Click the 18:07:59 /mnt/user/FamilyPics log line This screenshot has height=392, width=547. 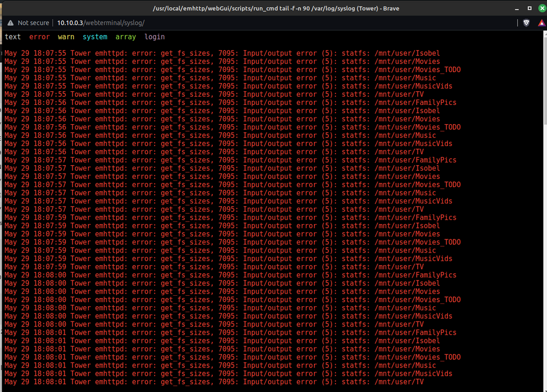(x=230, y=217)
